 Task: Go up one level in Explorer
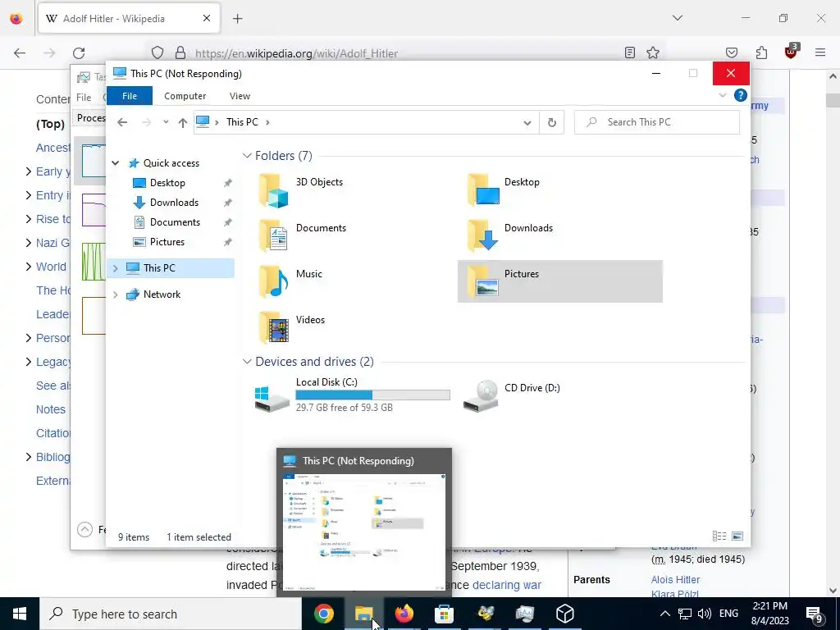click(x=183, y=123)
